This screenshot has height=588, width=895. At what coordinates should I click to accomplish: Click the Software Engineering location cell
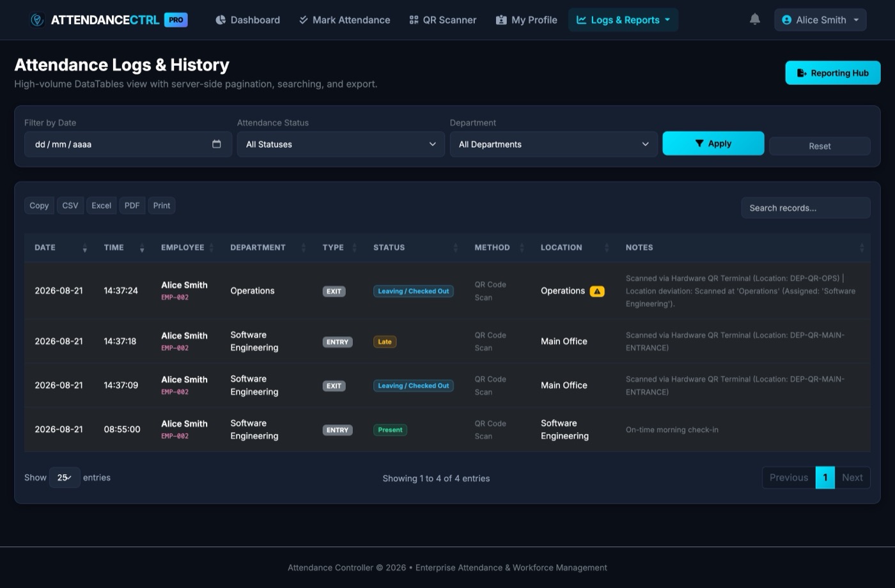(x=564, y=429)
